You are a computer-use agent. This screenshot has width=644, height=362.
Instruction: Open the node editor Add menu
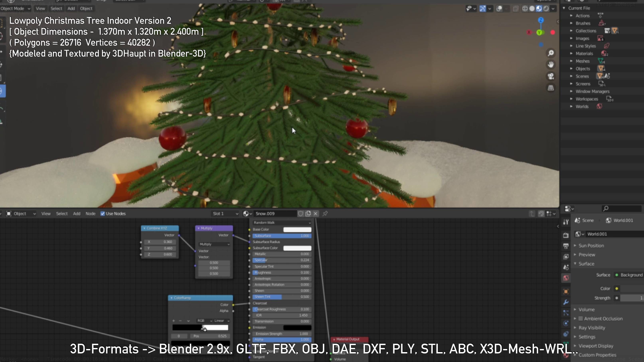(x=77, y=214)
